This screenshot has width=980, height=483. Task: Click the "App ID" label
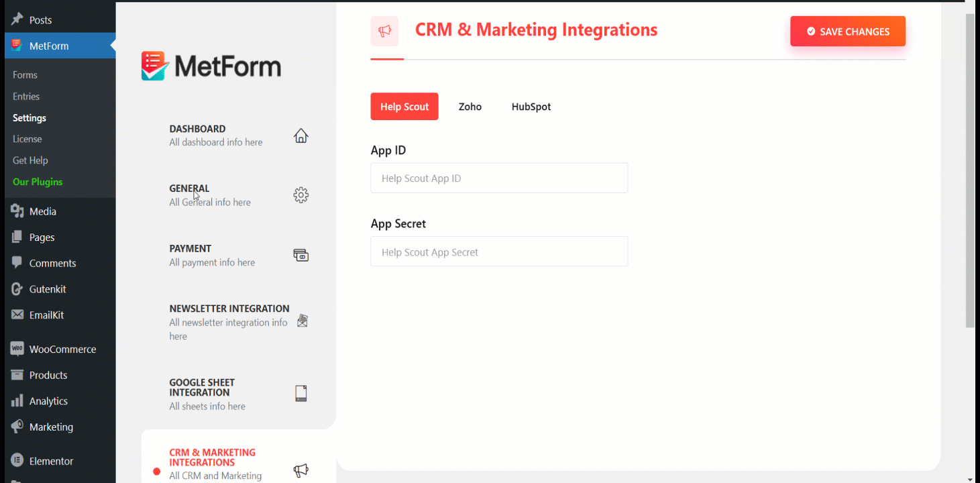(388, 150)
